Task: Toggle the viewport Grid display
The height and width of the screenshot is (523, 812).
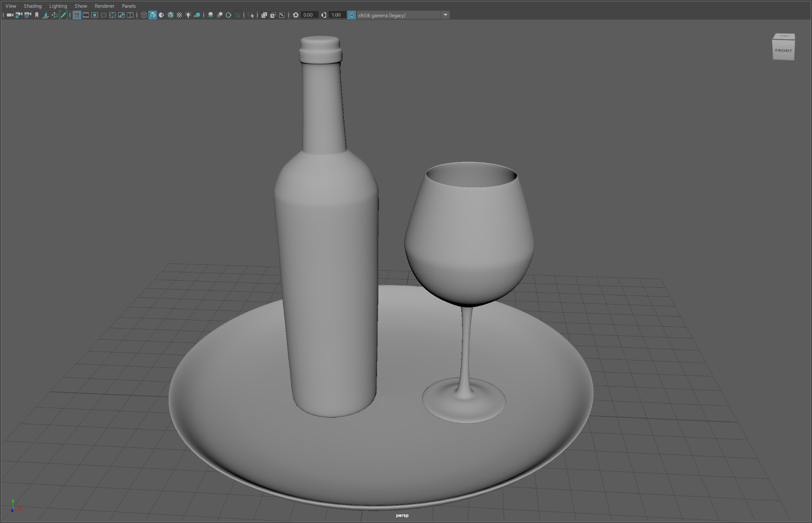Action: [77, 15]
